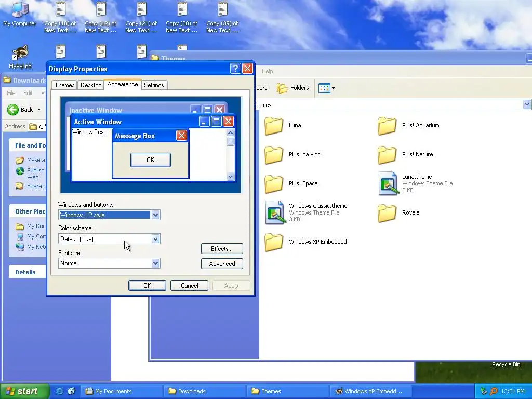Select the Plus! da Vinci folder icon

(273, 155)
